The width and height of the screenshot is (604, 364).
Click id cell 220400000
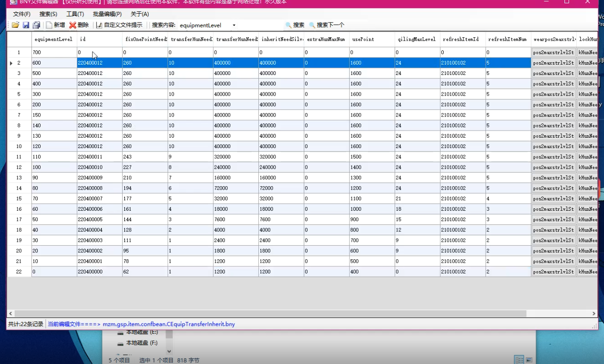coord(99,272)
